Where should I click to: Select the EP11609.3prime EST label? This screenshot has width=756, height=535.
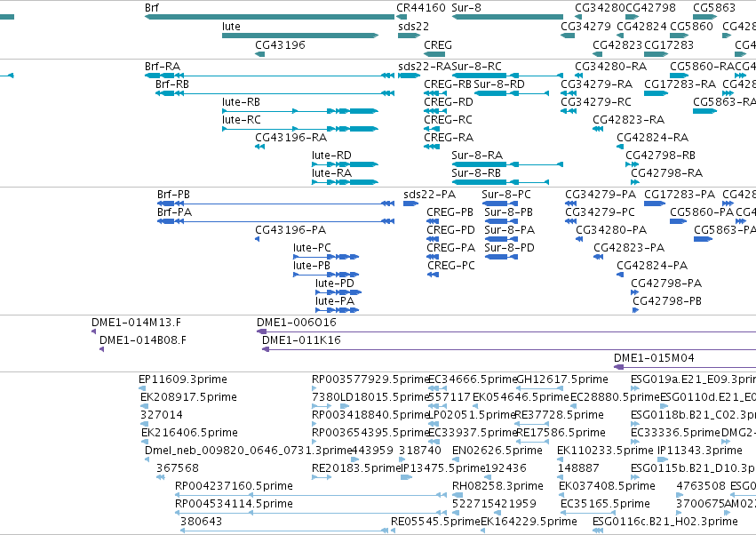point(183,379)
